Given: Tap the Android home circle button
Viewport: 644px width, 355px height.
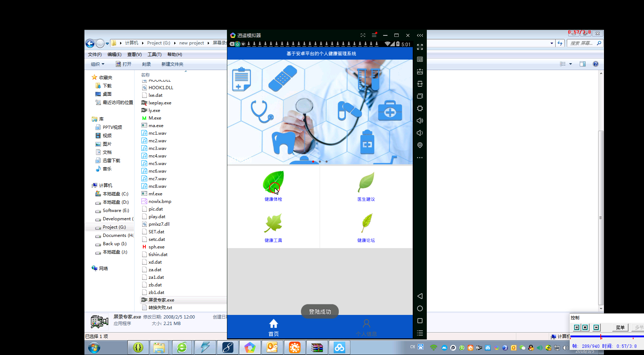Looking at the screenshot, I should (x=420, y=308).
